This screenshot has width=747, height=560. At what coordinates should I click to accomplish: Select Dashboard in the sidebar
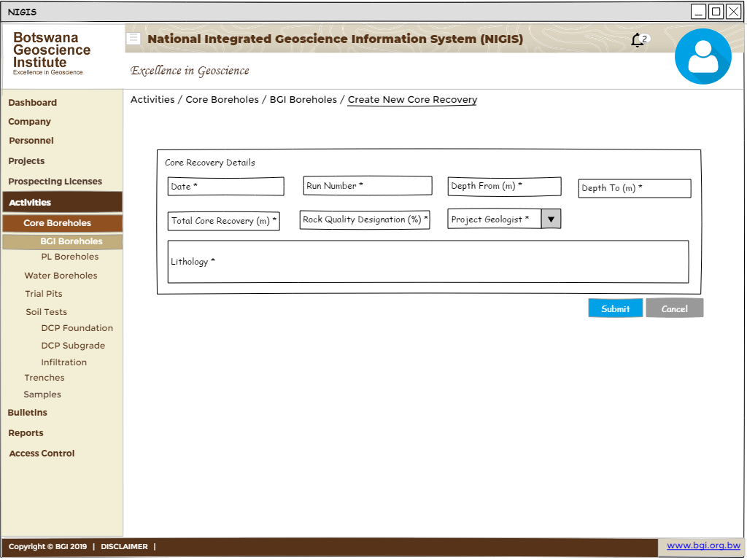click(x=32, y=103)
